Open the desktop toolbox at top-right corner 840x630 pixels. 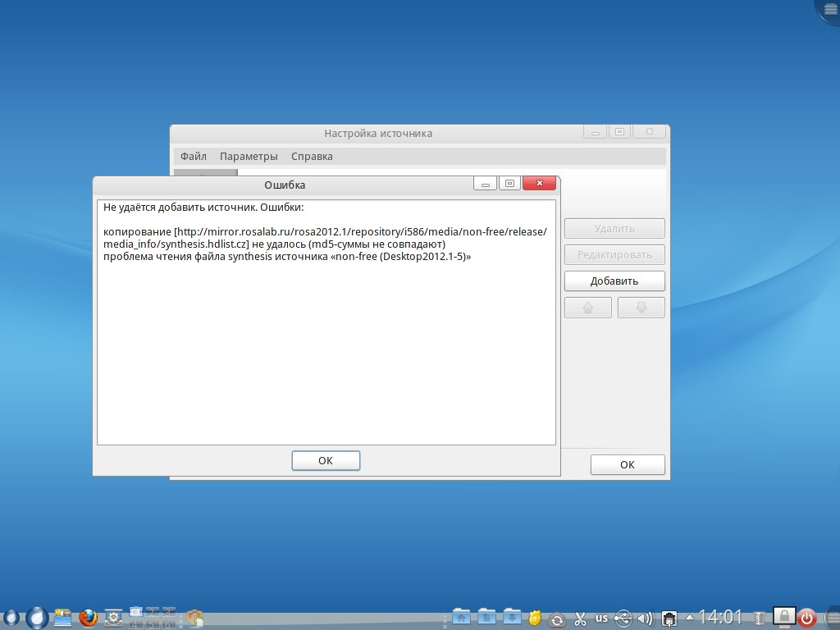pyautogui.click(x=829, y=9)
